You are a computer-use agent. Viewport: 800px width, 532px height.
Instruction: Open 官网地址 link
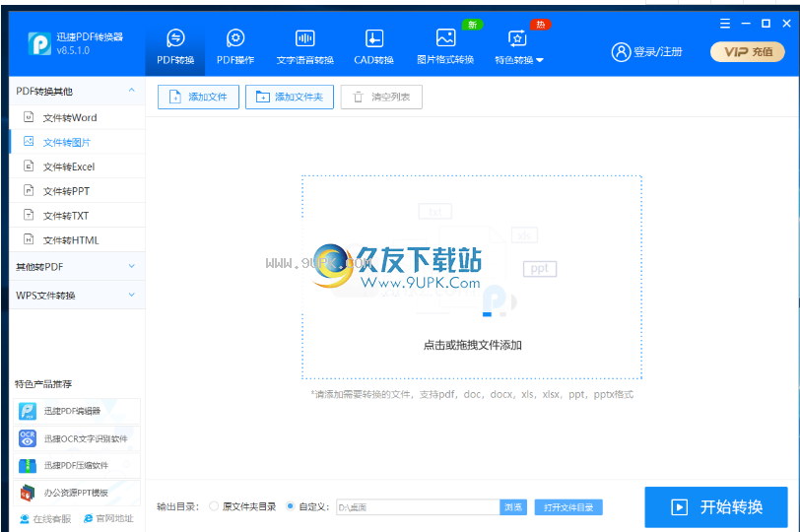(x=108, y=519)
